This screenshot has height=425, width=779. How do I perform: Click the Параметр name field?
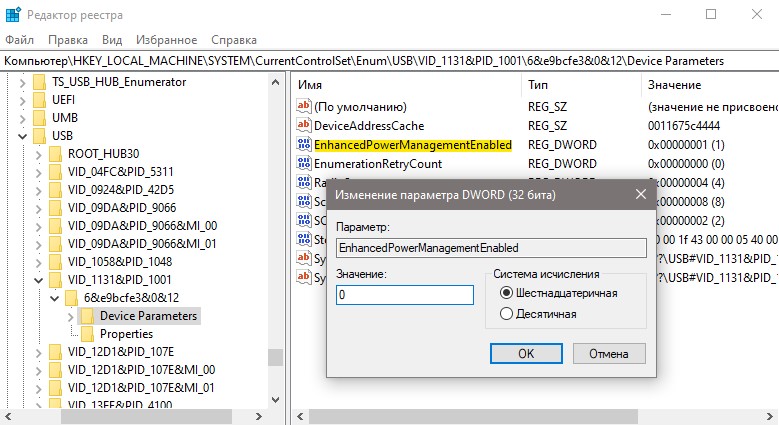[491, 248]
